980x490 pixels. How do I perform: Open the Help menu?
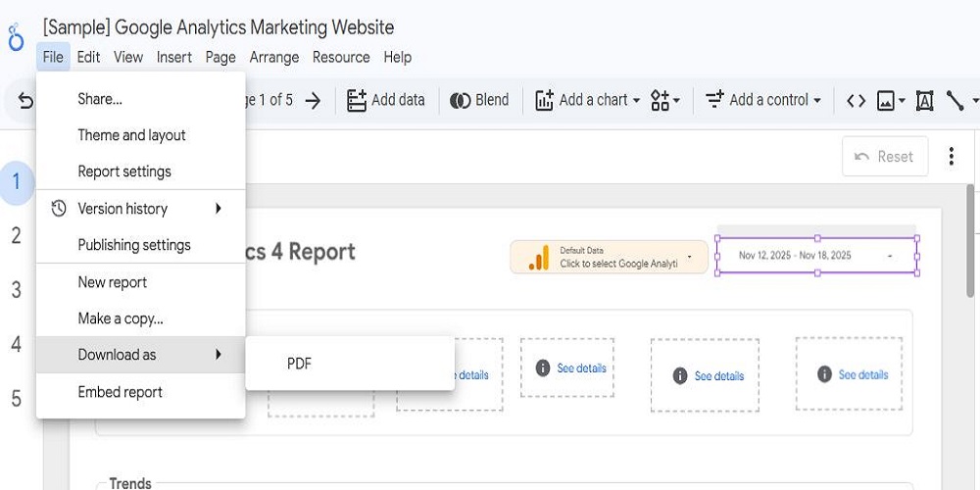[x=398, y=57]
